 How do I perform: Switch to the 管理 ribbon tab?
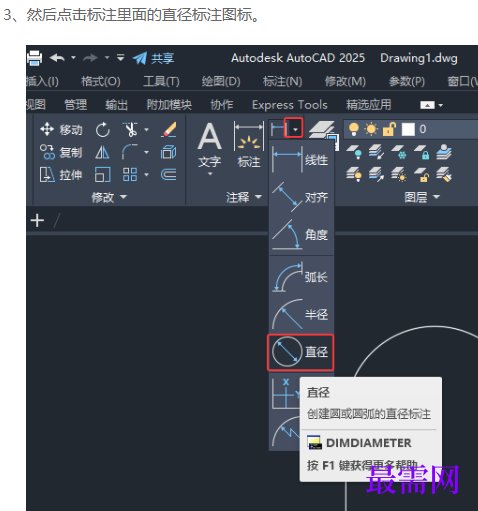(75, 105)
